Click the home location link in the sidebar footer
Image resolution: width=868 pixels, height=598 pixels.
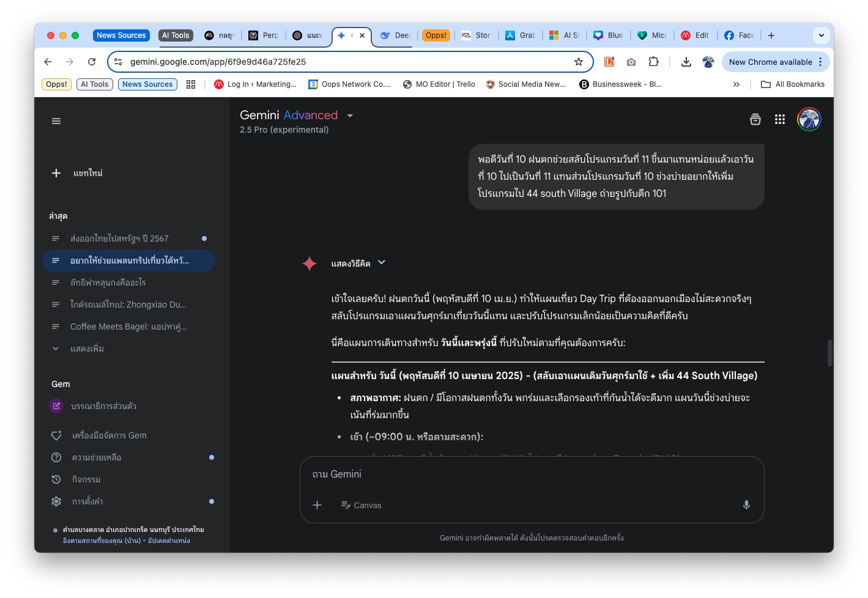[102, 541]
